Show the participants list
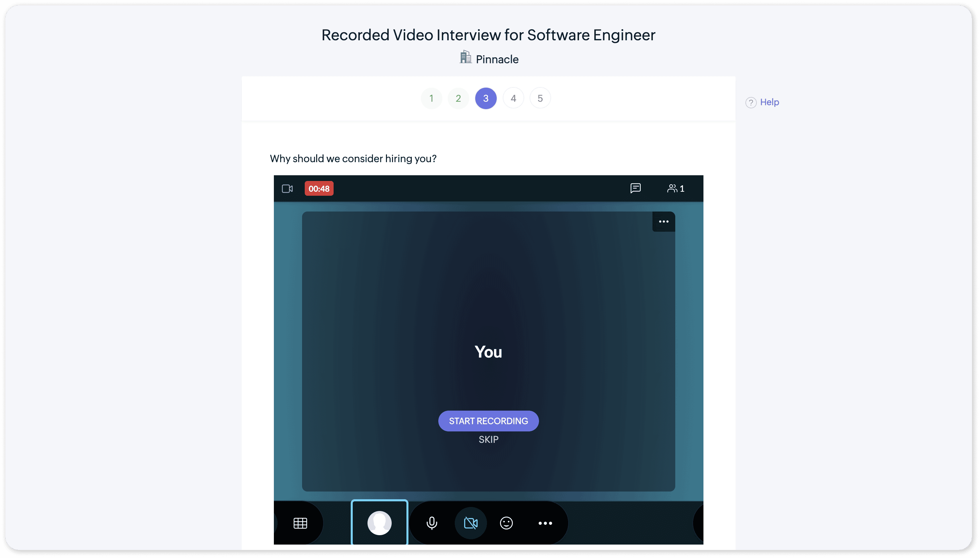980x558 pixels. [x=675, y=189]
